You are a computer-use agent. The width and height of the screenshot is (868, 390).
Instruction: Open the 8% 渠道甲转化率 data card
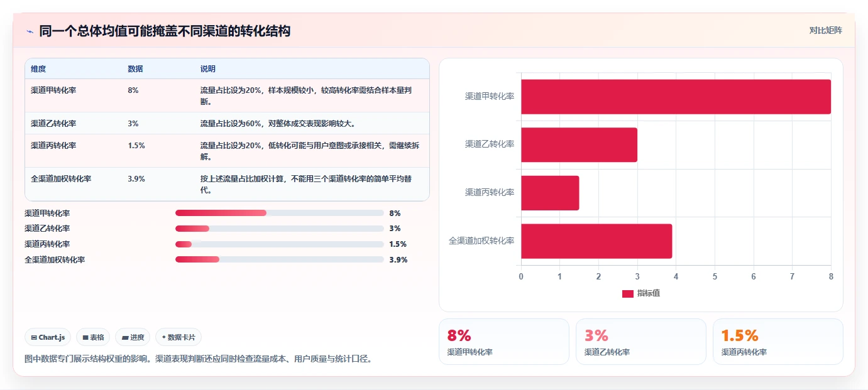504,342
